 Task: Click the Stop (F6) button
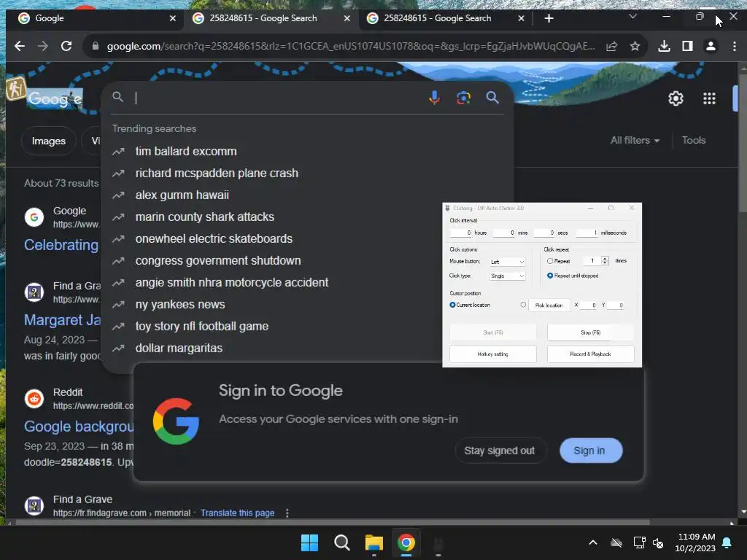pyautogui.click(x=590, y=332)
